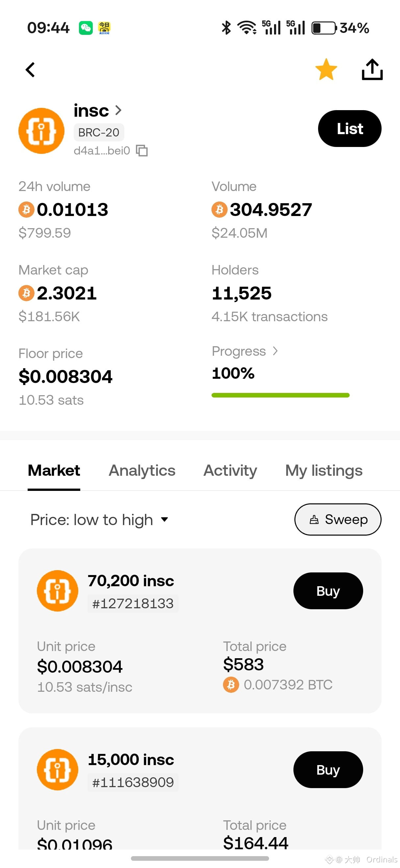Viewport: 400px width, 868px height.
Task: Open the share icon
Action: [x=372, y=69]
